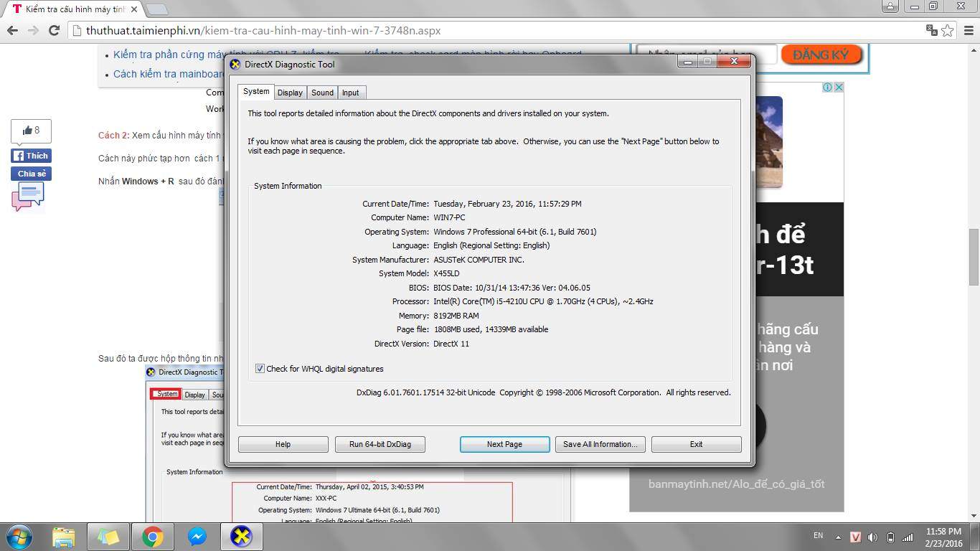Select the Kiểm tra cấu hình máy tính tab
980x551 pixels.
pos(74,9)
